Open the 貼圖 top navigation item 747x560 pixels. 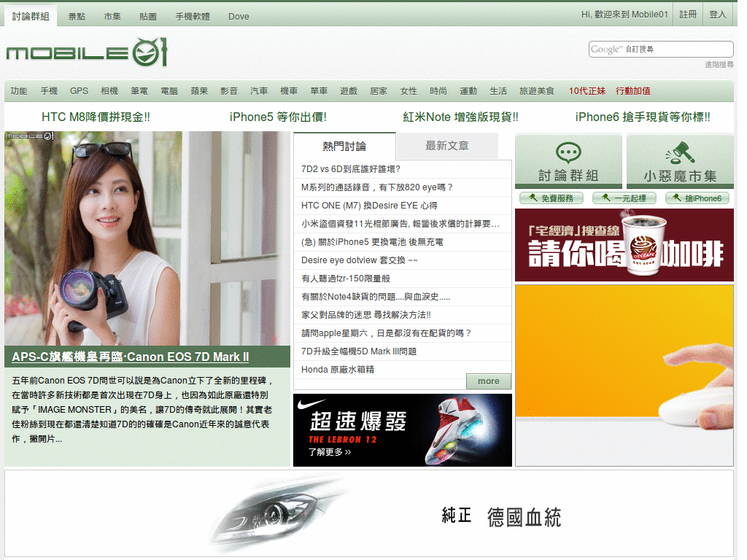[148, 16]
